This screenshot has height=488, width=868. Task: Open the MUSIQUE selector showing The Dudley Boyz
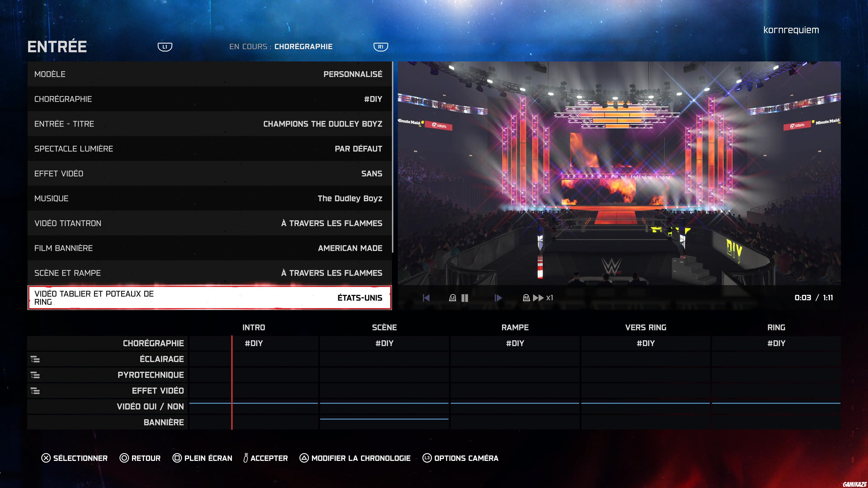coord(209,198)
